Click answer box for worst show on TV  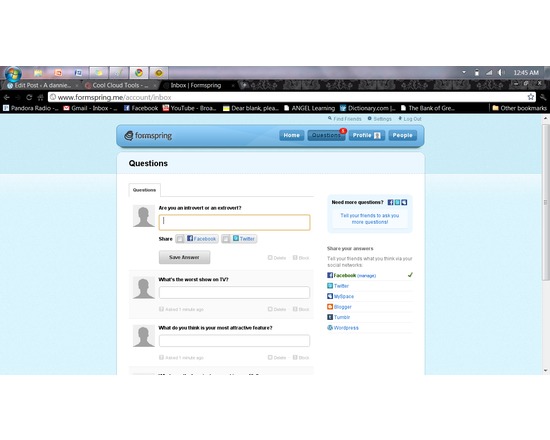234,293
